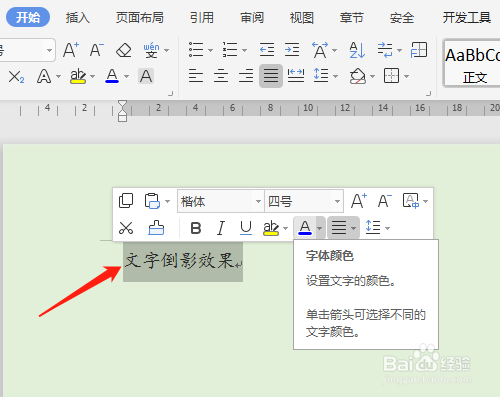The width and height of the screenshot is (500, 397).
Task: Apply highlight color in the ribbon
Action: pos(78,76)
